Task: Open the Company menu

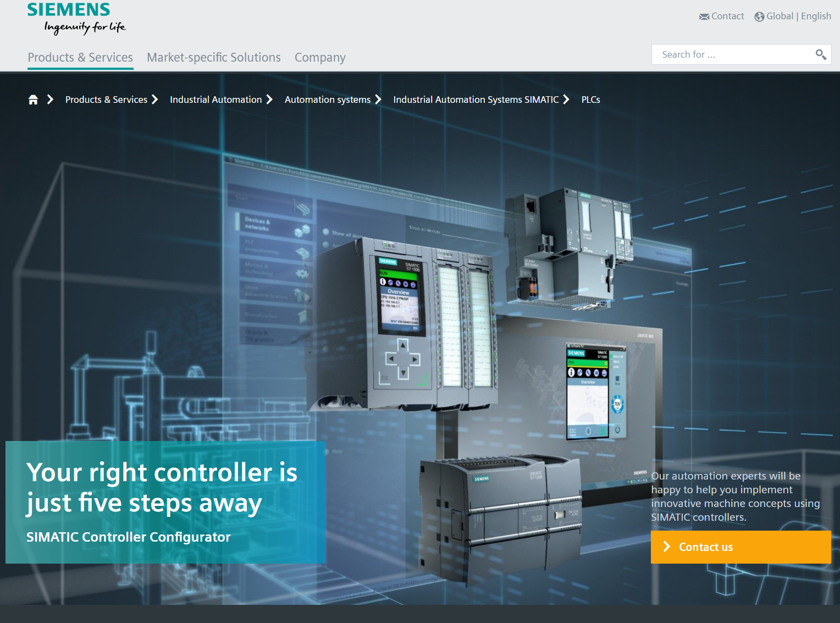Action: [320, 57]
